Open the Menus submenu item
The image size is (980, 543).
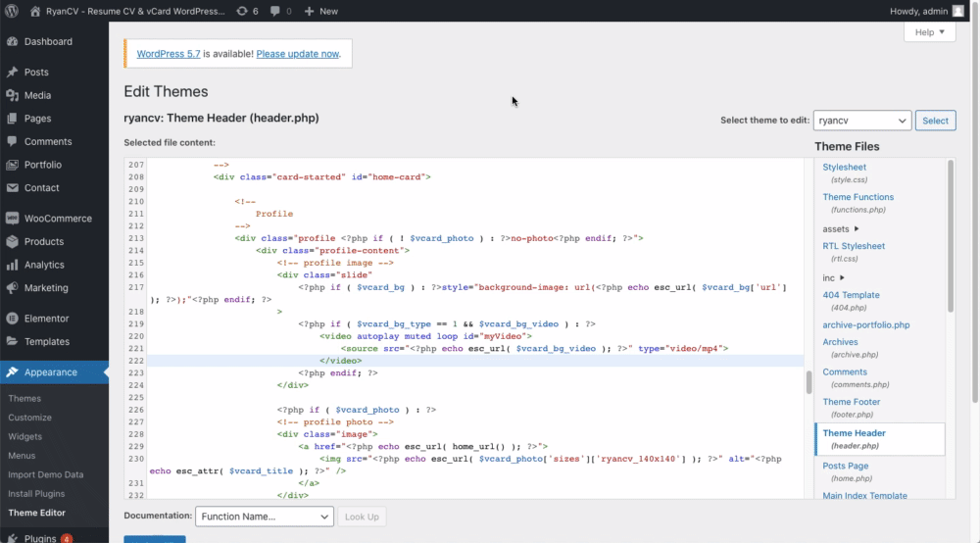(x=22, y=456)
